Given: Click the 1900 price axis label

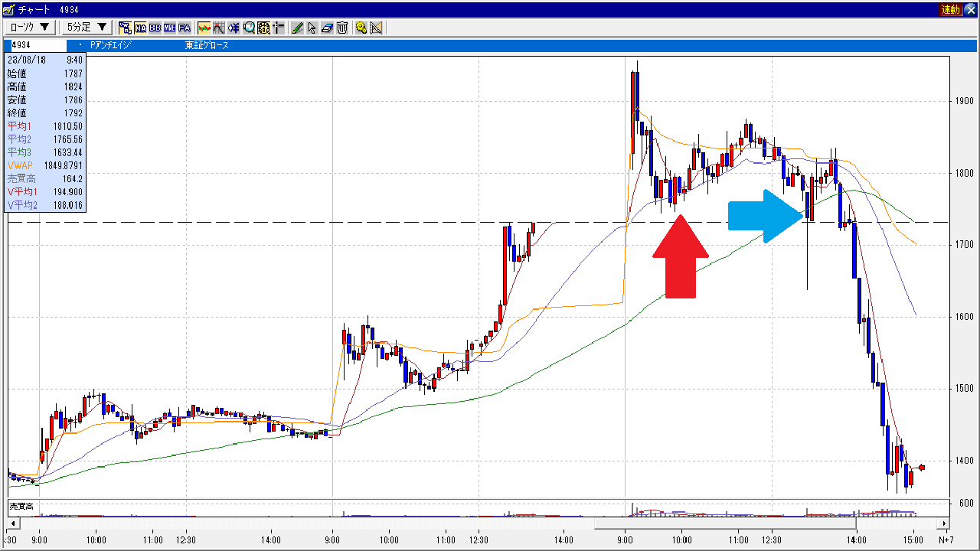Looking at the screenshot, I should click(964, 101).
